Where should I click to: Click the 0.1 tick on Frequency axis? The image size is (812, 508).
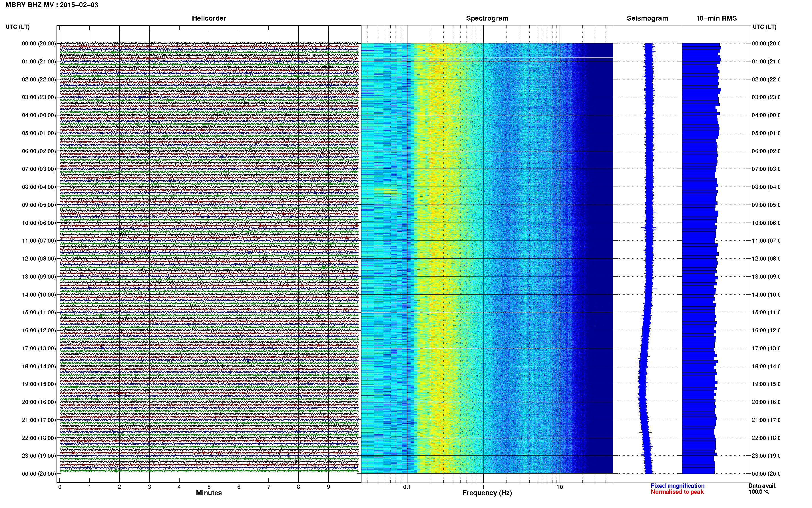[x=407, y=487]
